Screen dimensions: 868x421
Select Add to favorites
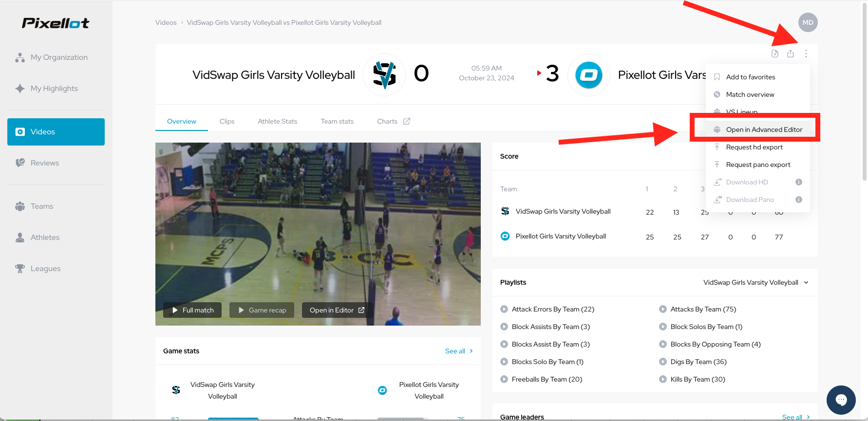757,77
